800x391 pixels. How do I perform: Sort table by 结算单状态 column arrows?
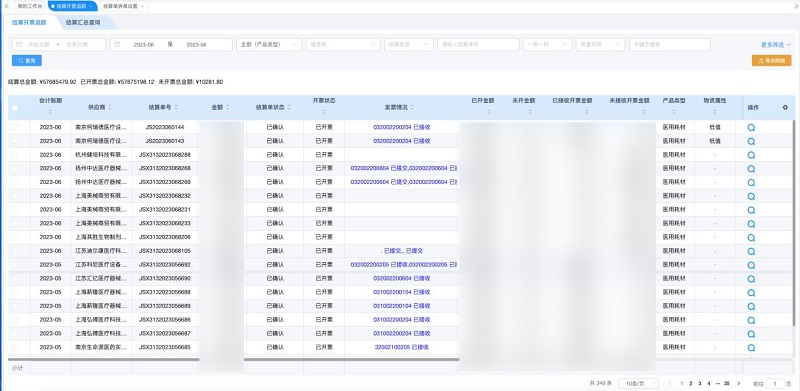click(289, 108)
